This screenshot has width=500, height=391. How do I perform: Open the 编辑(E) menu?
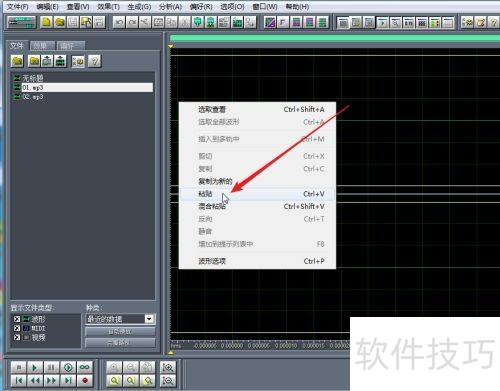[47, 7]
